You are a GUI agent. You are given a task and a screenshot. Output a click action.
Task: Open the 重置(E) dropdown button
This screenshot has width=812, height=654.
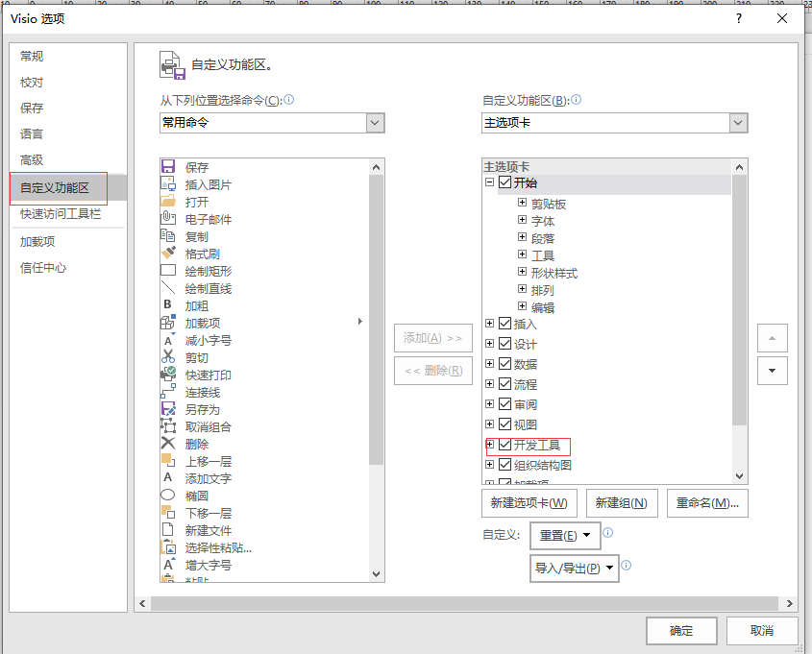point(565,536)
